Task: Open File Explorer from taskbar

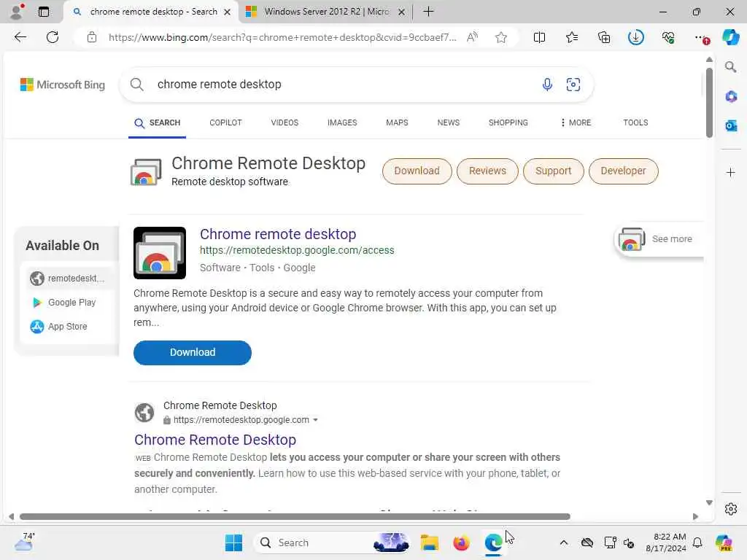Action: pos(429,542)
